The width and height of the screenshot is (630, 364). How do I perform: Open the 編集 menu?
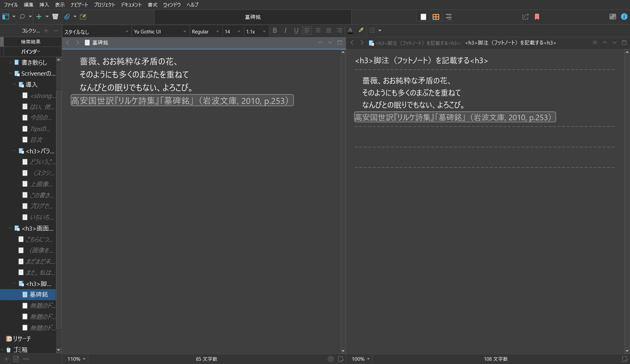click(x=28, y=4)
